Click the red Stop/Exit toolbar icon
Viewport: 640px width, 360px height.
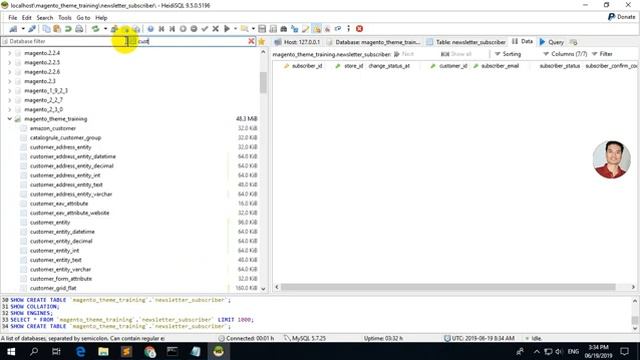(360, 29)
